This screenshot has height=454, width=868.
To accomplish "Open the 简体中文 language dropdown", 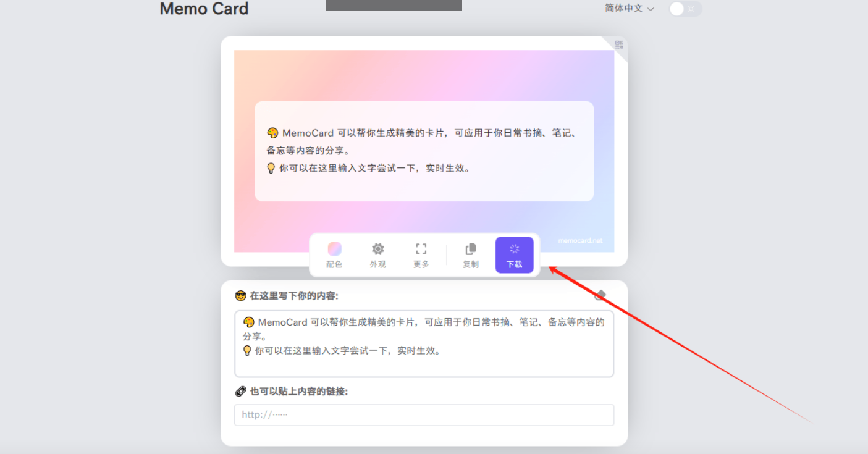I will click(x=624, y=9).
